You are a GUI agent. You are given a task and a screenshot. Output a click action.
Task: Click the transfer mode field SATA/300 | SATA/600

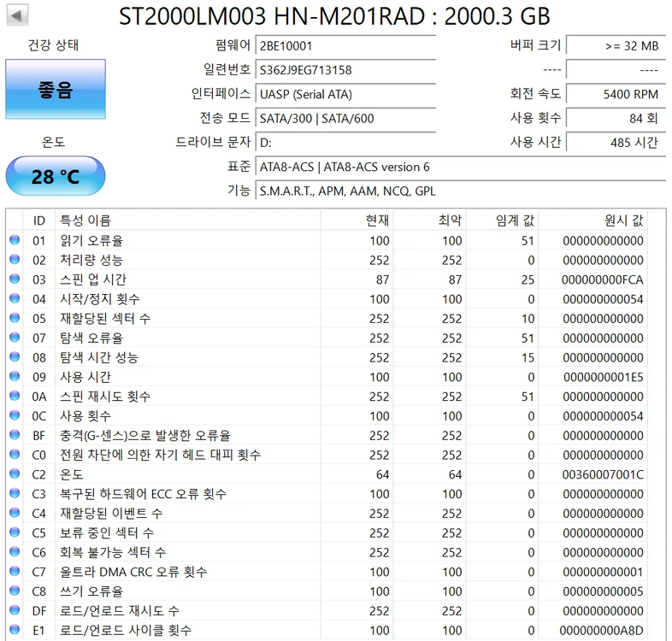click(x=345, y=118)
